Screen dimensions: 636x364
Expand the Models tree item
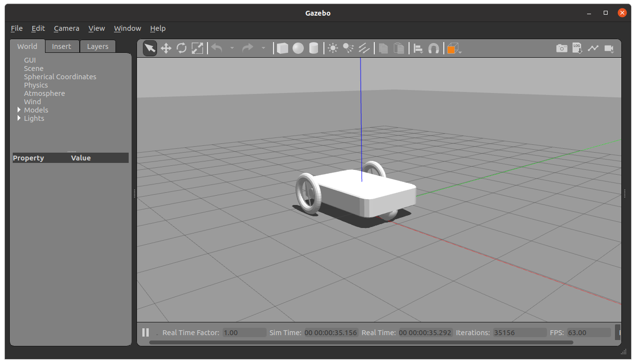point(19,110)
